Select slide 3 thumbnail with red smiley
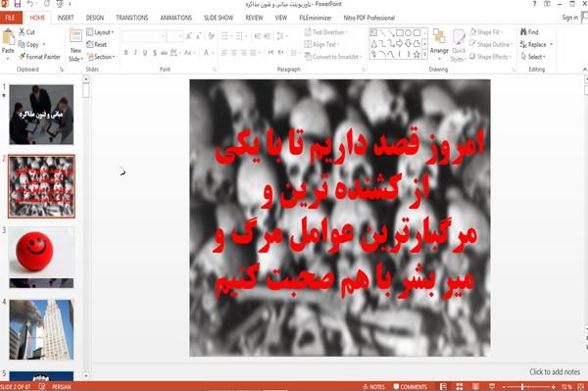Image resolution: width=588 pixels, height=391 pixels. tap(41, 257)
